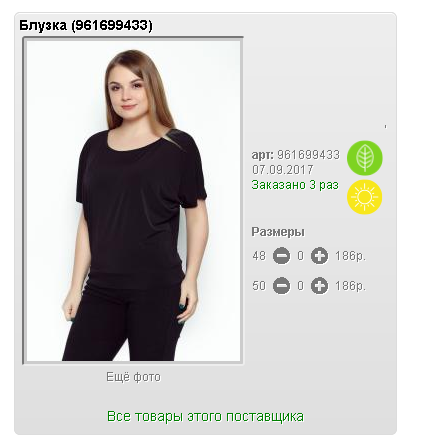Click the Блузка (961699433) title
Screen dimensions: 428x436
click(86, 25)
